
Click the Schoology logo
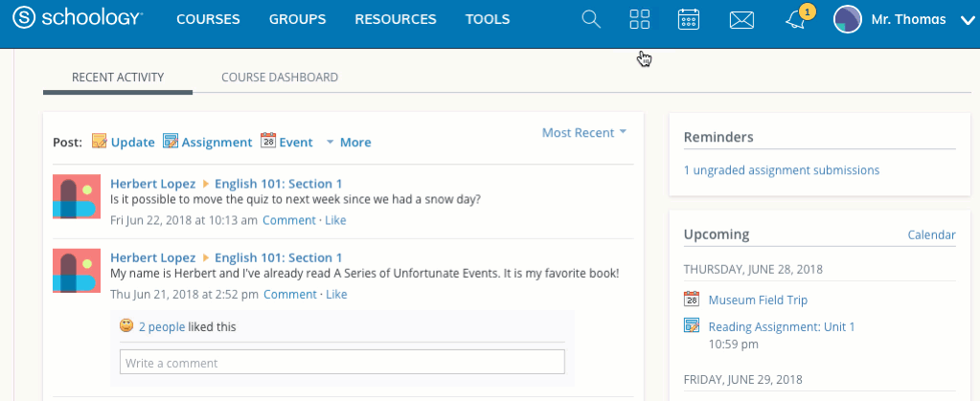79,19
